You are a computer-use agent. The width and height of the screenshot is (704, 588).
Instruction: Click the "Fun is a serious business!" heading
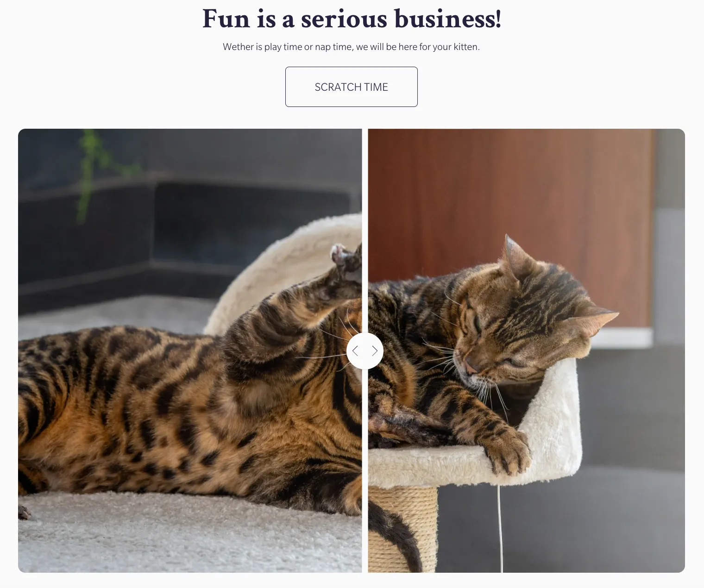352,19
